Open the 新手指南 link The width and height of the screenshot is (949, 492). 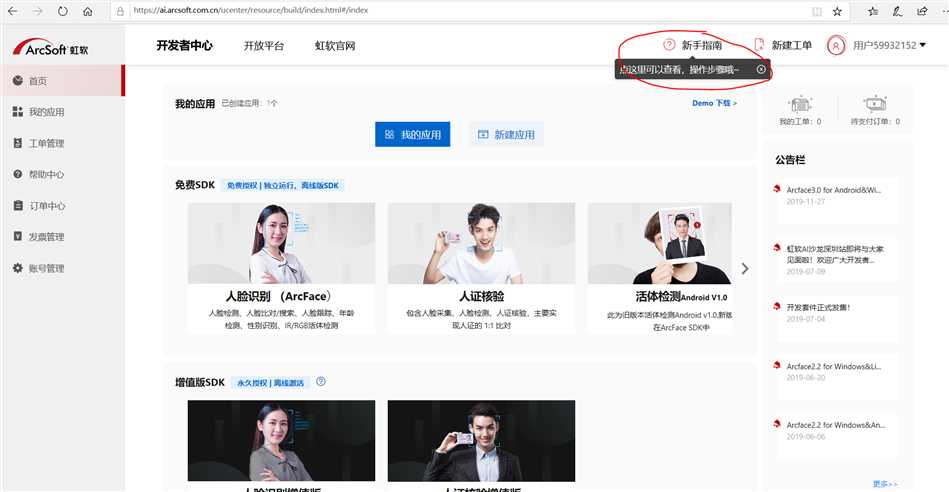701,45
